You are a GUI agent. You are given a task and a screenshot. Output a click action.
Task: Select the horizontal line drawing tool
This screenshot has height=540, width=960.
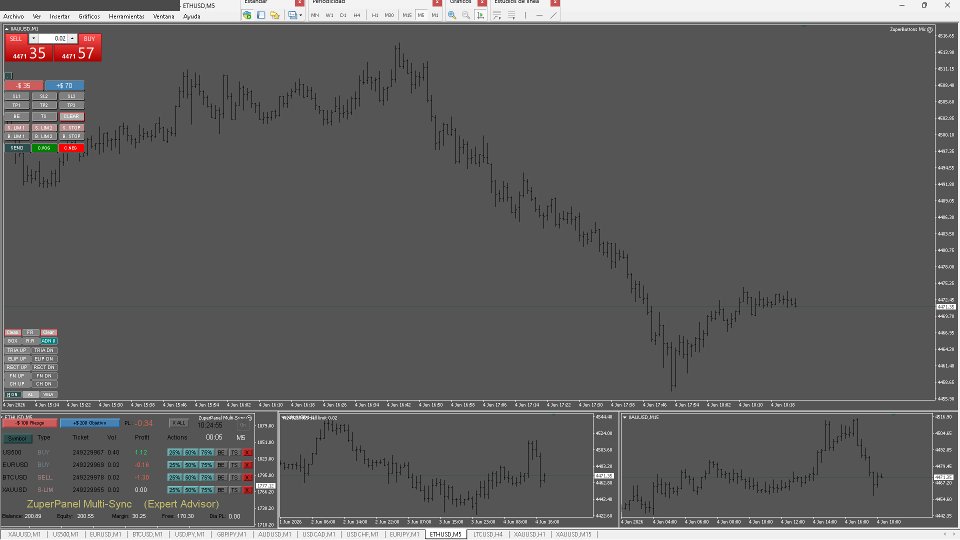tap(539, 15)
